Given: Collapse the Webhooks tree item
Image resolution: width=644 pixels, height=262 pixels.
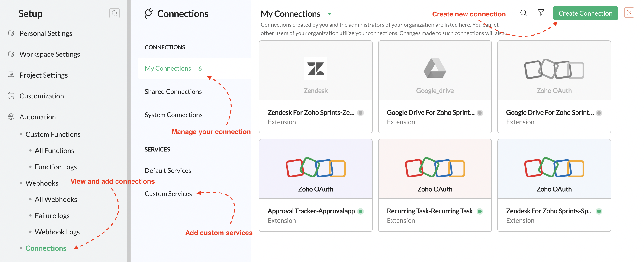Looking at the screenshot, I should (x=42, y=183).
